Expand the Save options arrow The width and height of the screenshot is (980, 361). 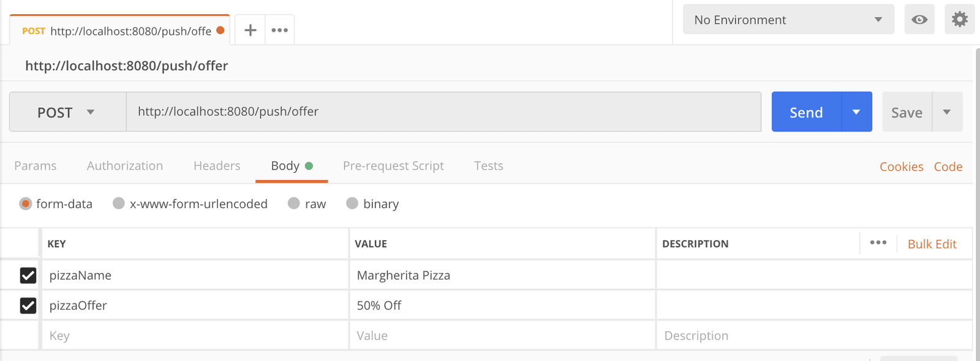pos(947,112)
